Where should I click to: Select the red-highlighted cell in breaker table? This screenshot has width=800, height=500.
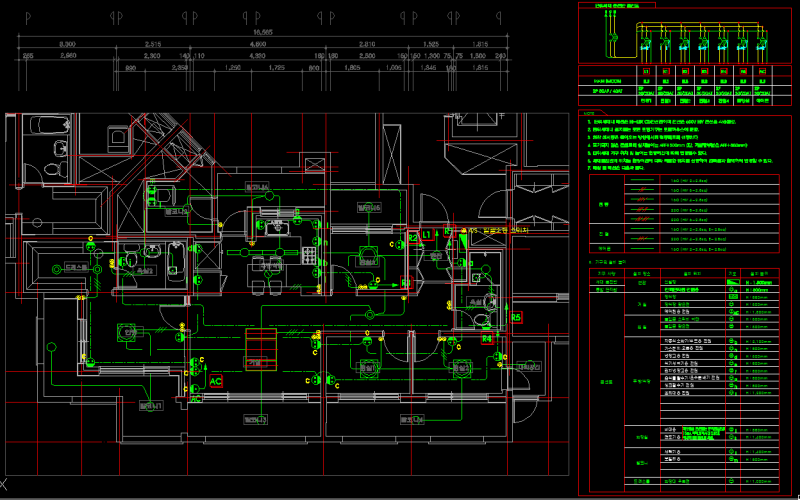pos(723,73)
